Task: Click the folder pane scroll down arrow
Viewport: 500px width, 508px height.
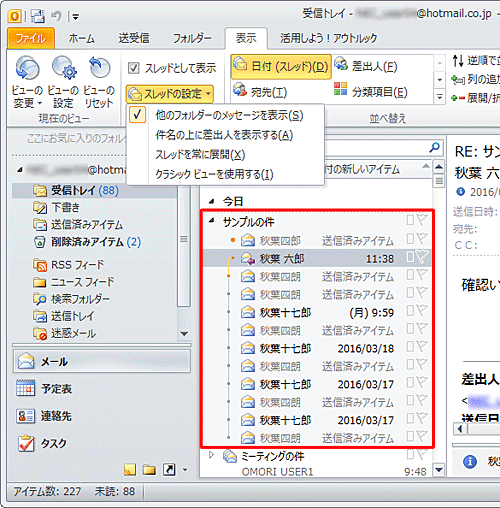Action: coord(184,334)
